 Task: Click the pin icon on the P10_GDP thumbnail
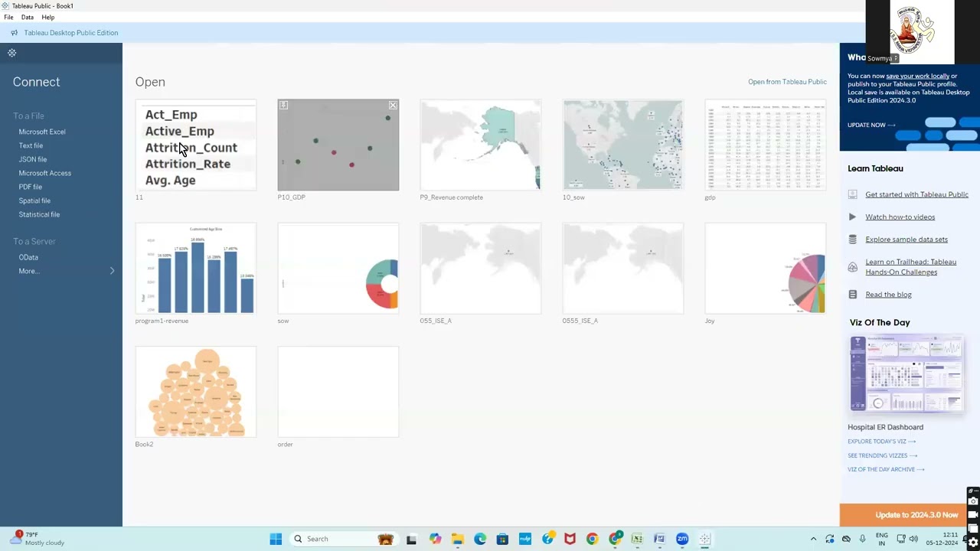pyautogui.click(x=283, y=105)
